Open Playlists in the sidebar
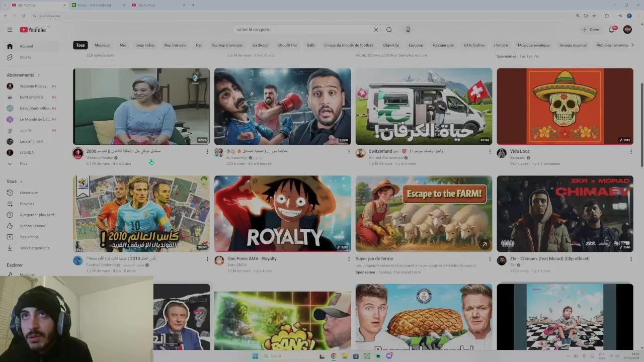The height and width of the screenshot is (362, 644). (x=33, y=204)
